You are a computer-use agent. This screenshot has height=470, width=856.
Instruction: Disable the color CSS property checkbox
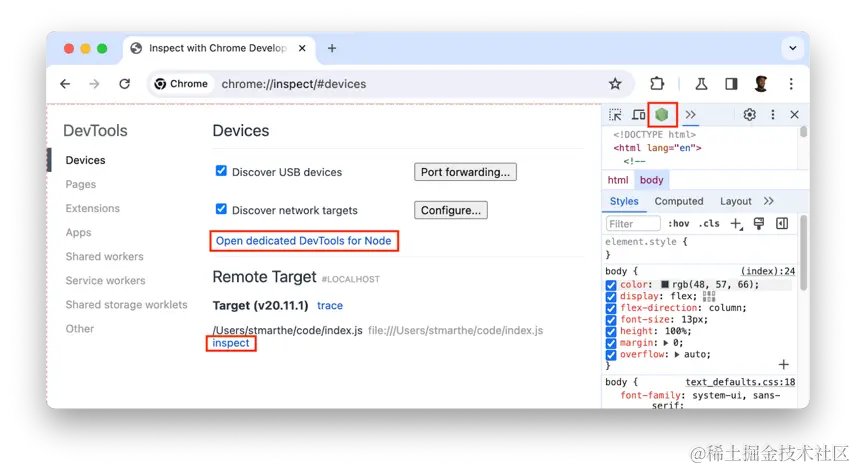tap(611, 285)
